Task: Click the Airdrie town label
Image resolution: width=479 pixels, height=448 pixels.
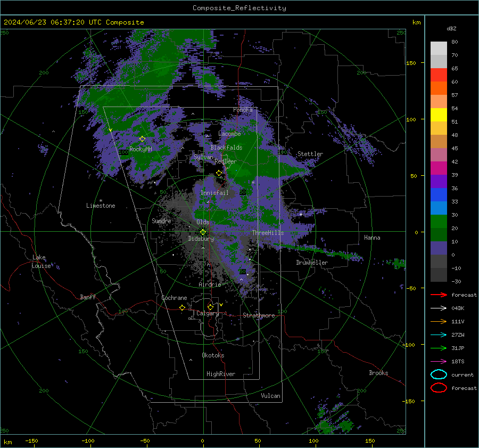Action: 210,284
